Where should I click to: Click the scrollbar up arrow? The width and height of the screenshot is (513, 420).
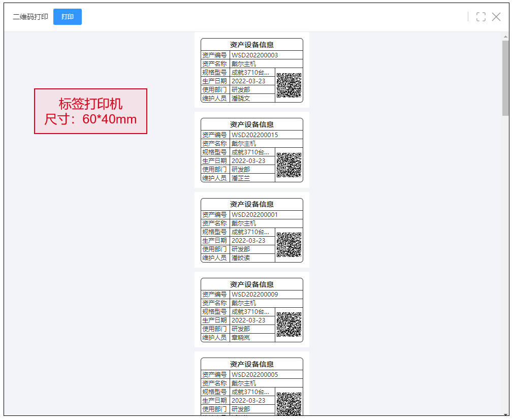pos(505,37)
